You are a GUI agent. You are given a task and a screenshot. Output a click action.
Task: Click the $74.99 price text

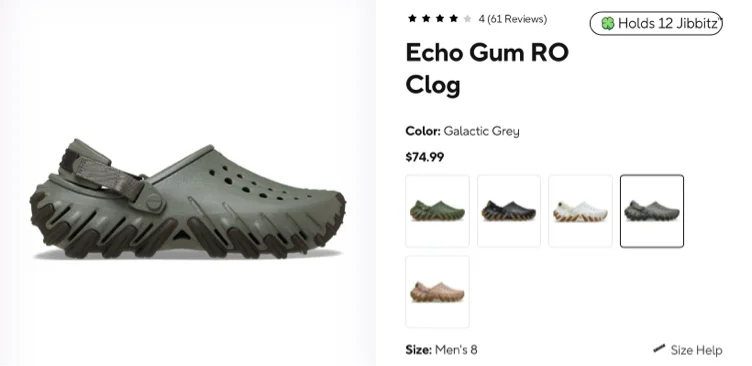(425, 157)
